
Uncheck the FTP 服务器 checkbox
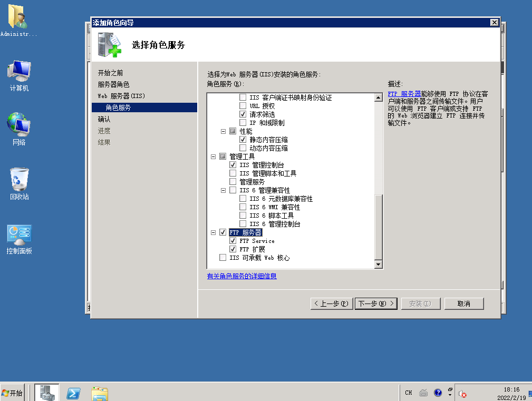[x=223, y=232]
